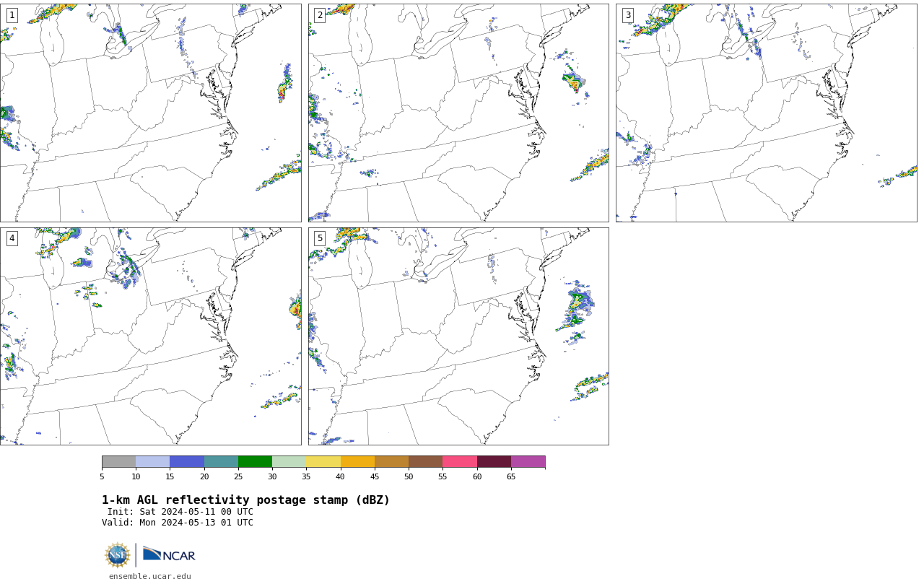
Task: Click the orange 40-45 dBZ swatch
Action: tap(357, 462)
